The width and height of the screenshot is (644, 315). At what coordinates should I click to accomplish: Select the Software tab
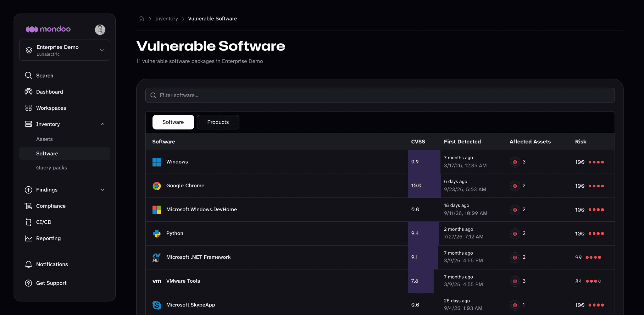pos(173,122)
